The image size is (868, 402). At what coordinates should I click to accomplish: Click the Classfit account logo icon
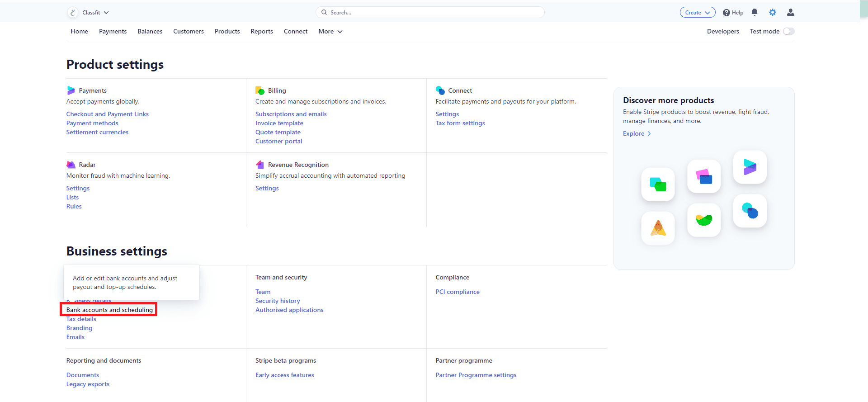pos(73,13)
